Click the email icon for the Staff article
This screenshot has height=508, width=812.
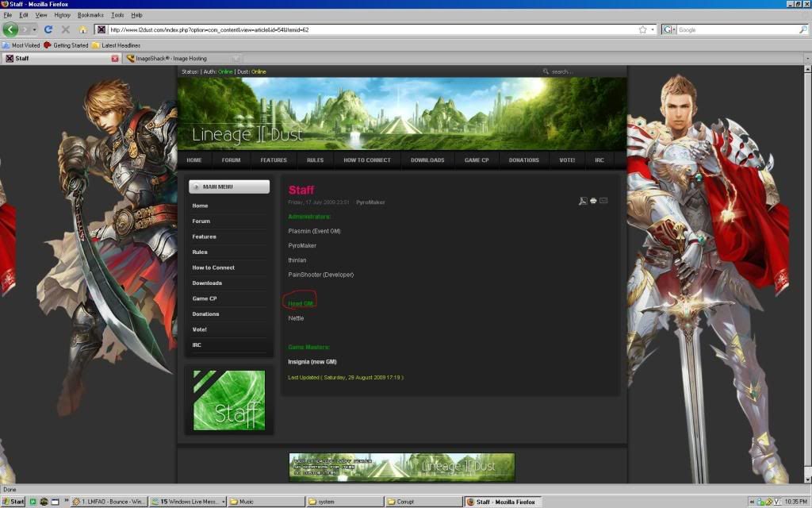603,201
